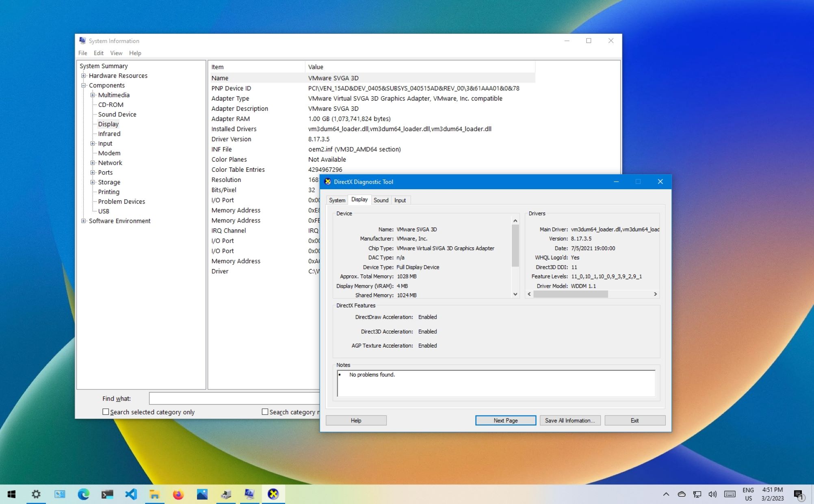
Task: Launch Firefox from the taskbar
Action: tap(178, 494)
